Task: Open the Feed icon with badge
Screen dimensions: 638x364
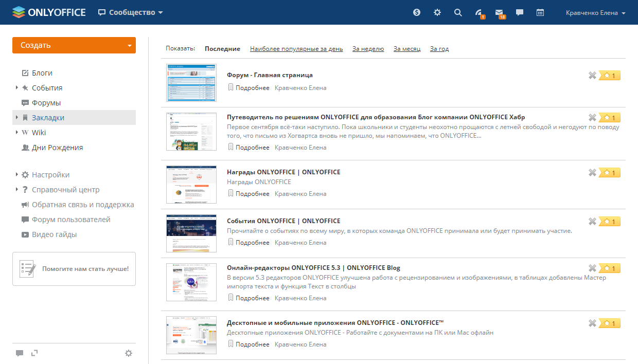Action: coord(478,13)
